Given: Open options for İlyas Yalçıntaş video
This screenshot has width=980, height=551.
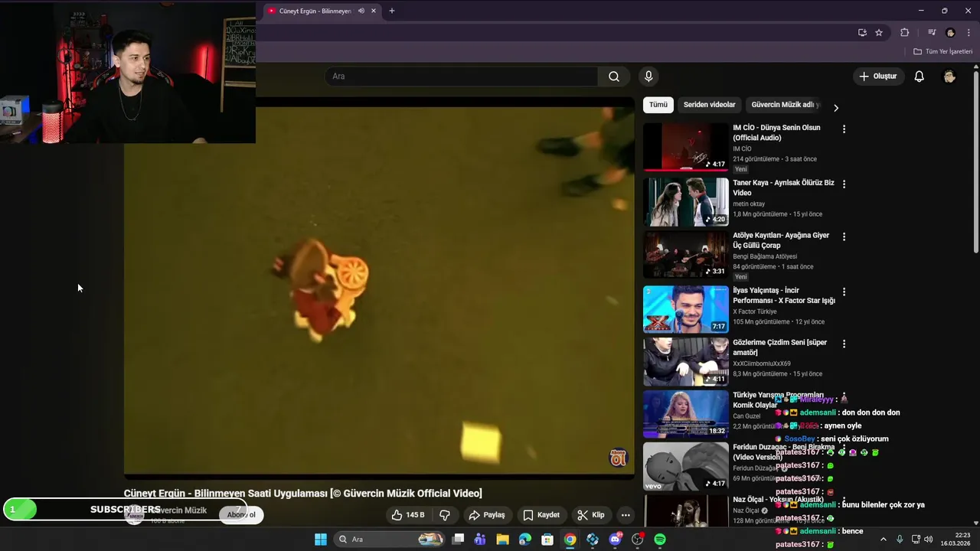Looking at the screenshot, I should (844, 292).
